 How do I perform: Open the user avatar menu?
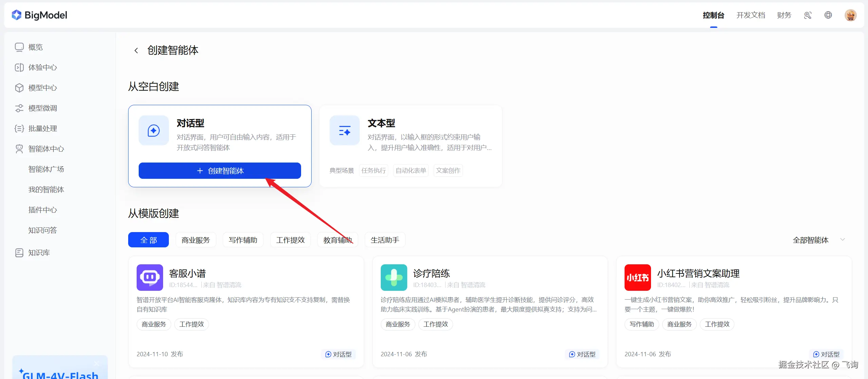point(850,15)
